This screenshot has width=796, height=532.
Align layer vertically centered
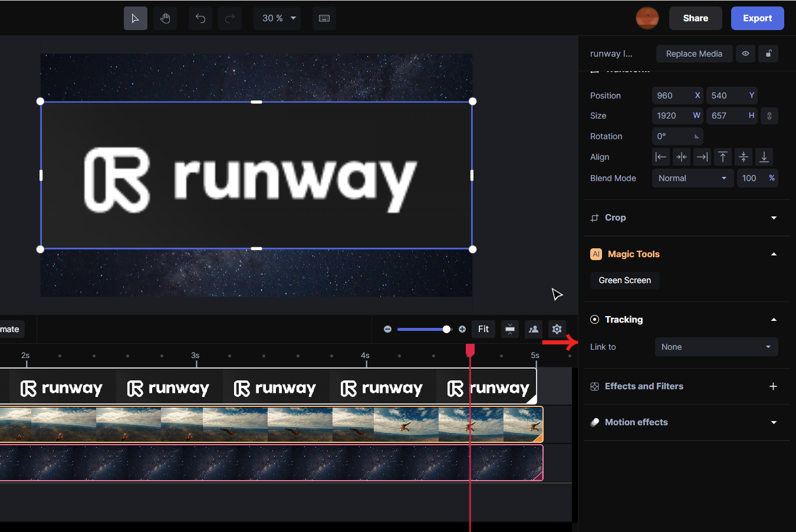click(x=744, y=157)
